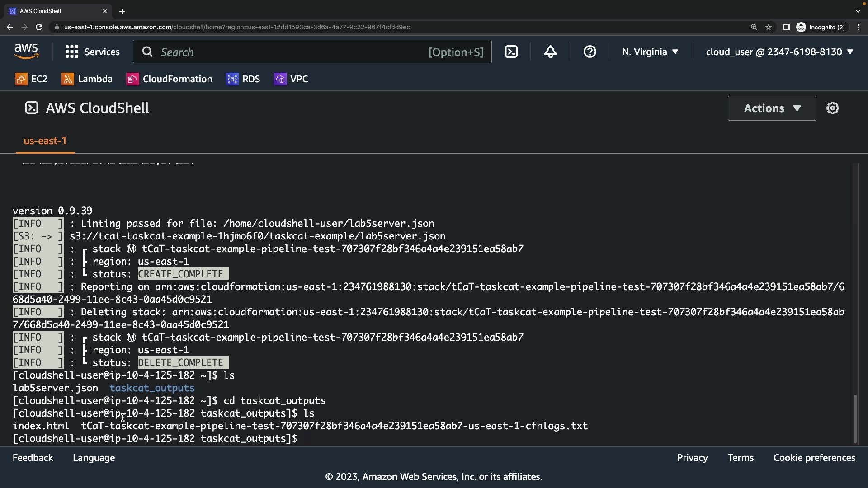Bookmark the page with the star icon

coord(769,27)
